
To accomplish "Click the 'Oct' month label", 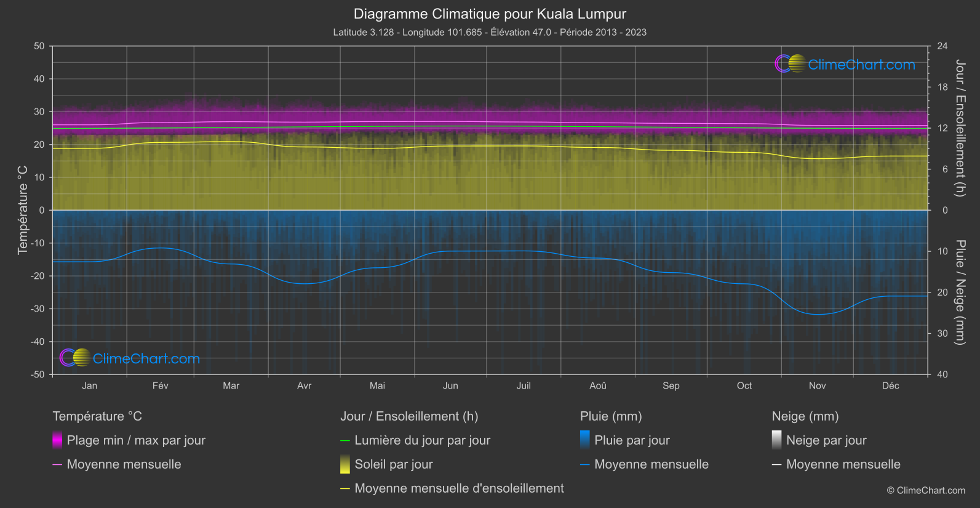I will 744,385.
